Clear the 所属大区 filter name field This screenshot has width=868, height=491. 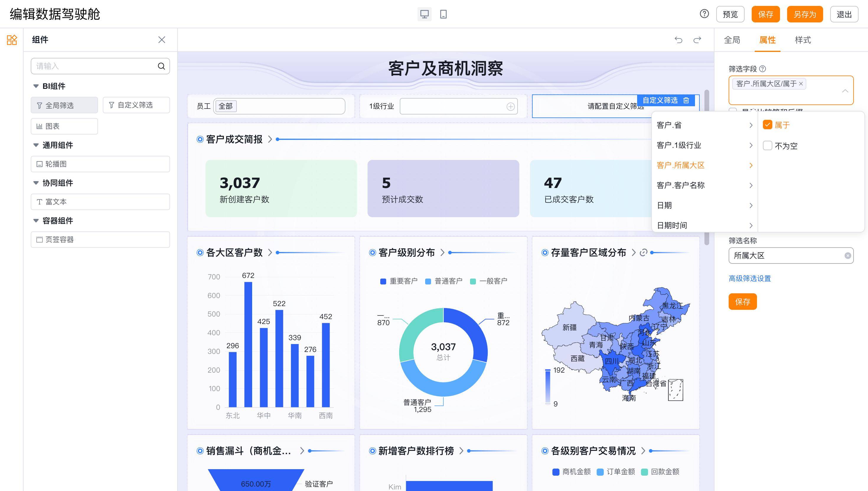click(x=847, y=256)
